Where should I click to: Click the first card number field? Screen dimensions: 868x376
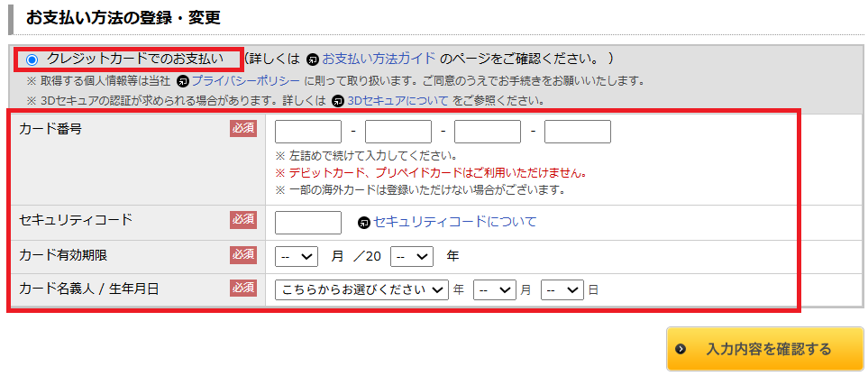pos(308,132)
